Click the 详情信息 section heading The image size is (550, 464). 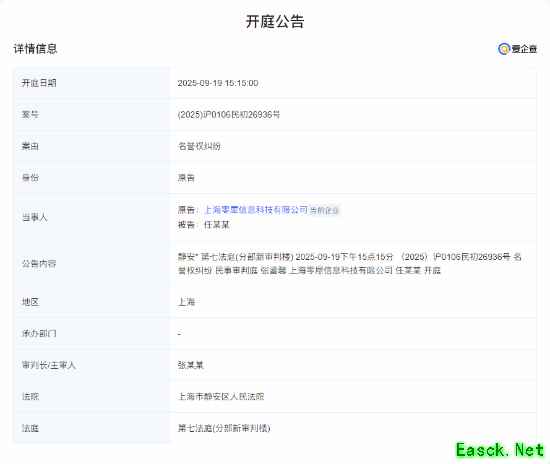[35, 49]
